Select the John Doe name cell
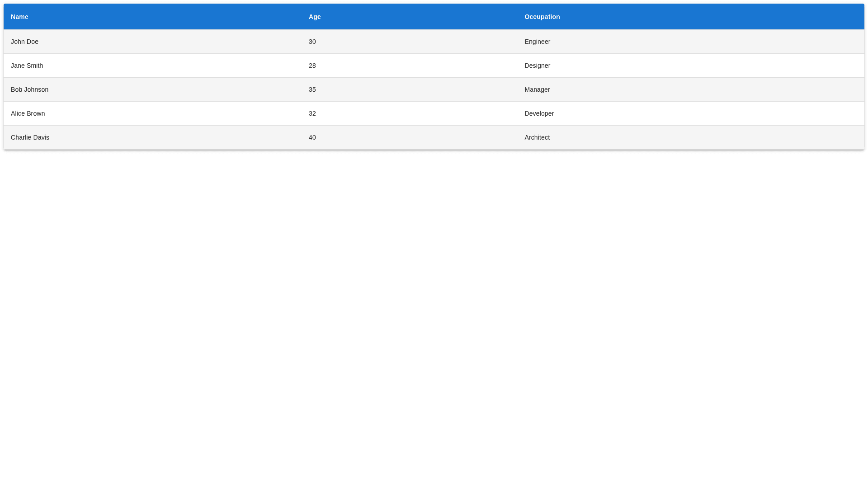 click(24, 42)
